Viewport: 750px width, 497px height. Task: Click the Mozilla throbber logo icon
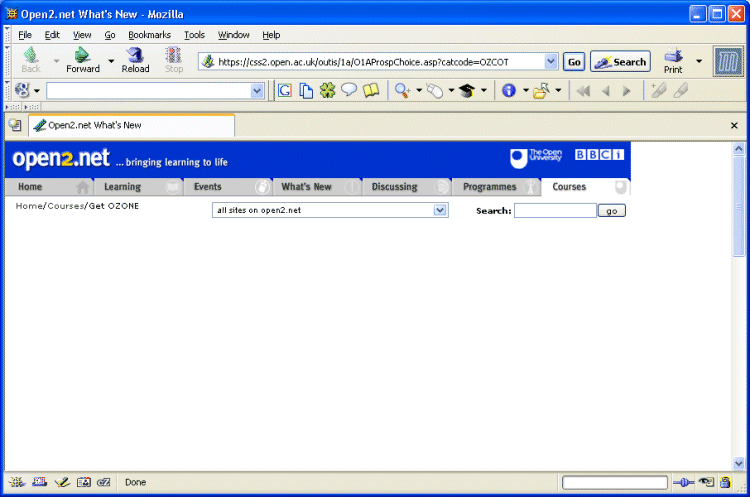pyautogui.click(x=728, y=61)
